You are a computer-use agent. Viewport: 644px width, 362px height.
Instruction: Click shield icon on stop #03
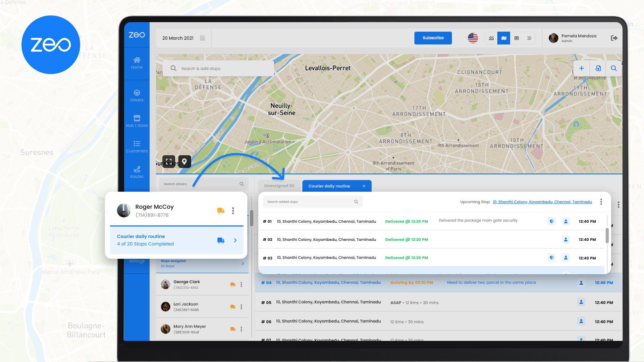[552, 257]
